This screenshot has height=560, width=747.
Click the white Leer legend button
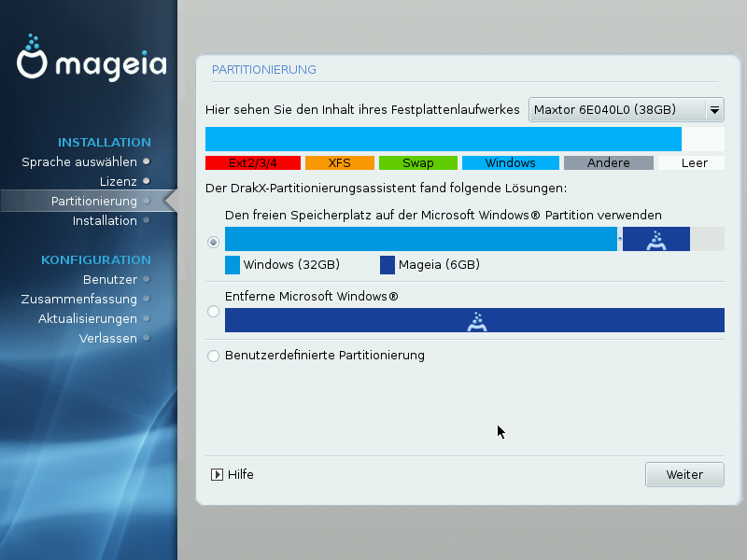(x=691, y=162)
